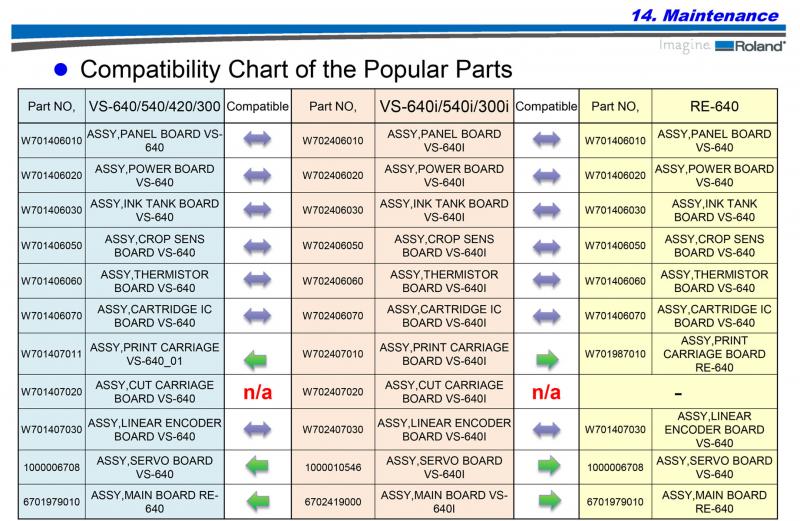The image size is (800, 521).
Task: Click 'ASSY,THERMISTOR BOARD VS-640I' cell
Action: (444, 281)
